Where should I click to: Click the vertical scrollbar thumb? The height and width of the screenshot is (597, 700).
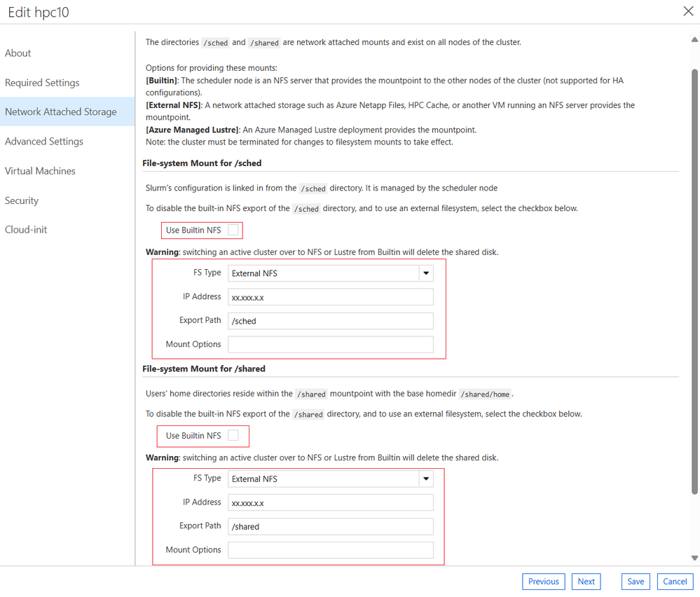694,281
